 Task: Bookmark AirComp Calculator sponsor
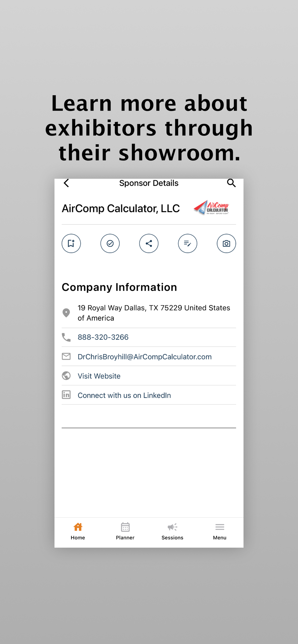pos(71,243)
